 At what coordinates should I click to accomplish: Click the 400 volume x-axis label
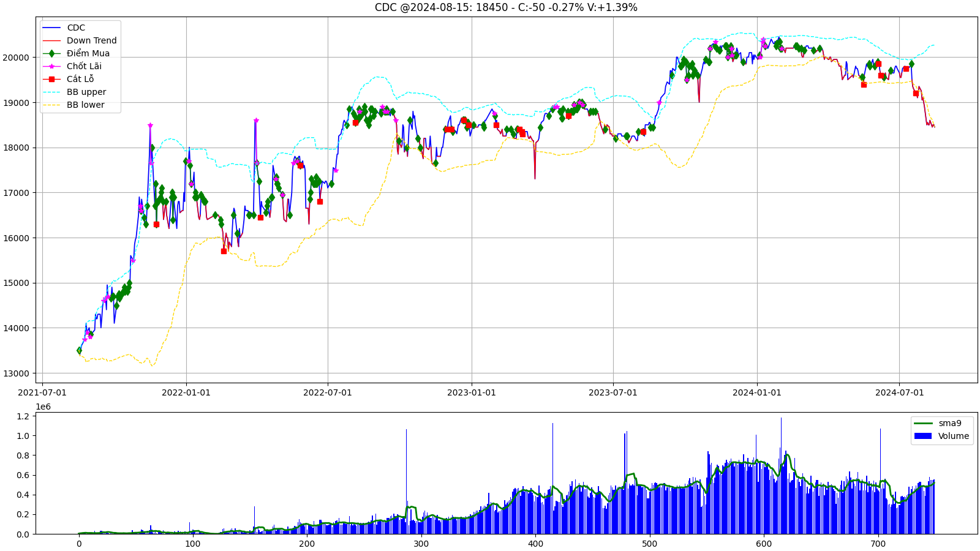(535, 544)
